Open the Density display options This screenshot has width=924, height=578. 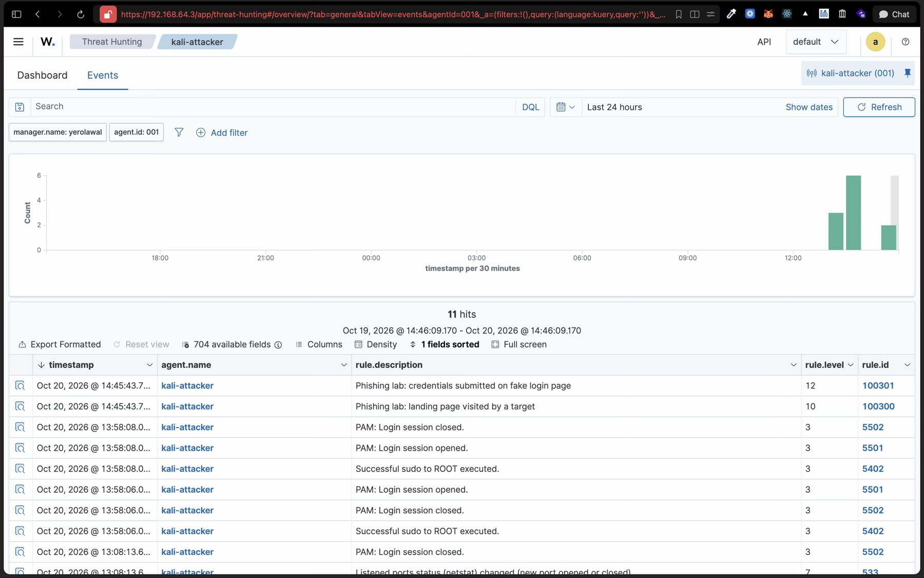(376, 344)
